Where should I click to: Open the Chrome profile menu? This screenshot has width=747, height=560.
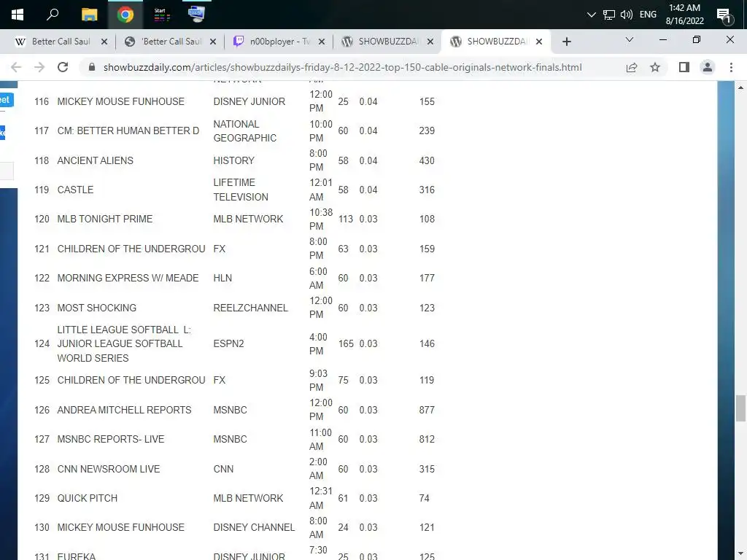pos(708,67)
